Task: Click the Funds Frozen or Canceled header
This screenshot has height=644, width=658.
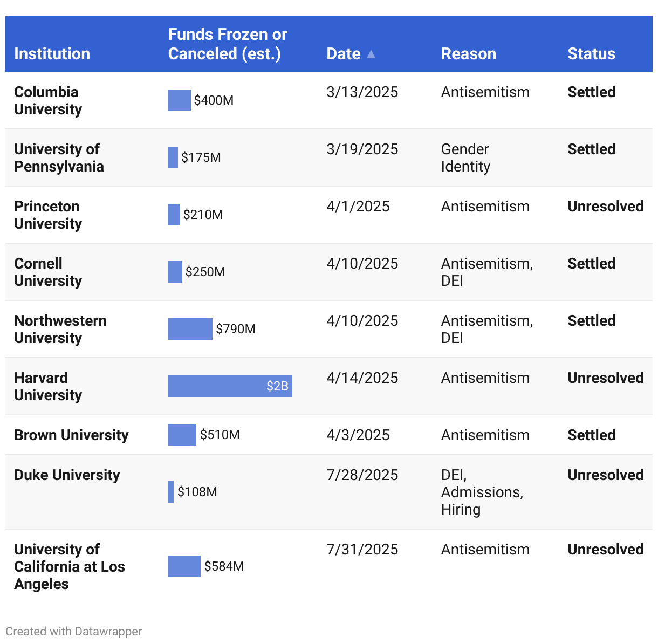Action: click(x=228, y=44)
